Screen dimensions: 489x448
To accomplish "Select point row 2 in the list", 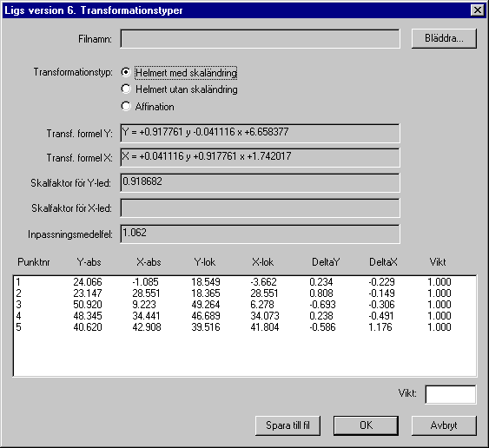I will pyautogui.click(x=245, y=293).
